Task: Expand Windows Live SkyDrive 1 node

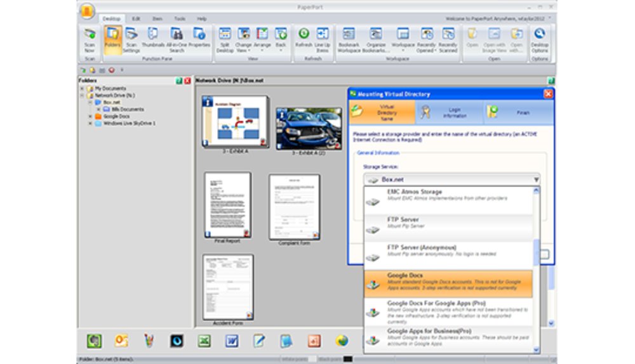Action: point(90,124)
